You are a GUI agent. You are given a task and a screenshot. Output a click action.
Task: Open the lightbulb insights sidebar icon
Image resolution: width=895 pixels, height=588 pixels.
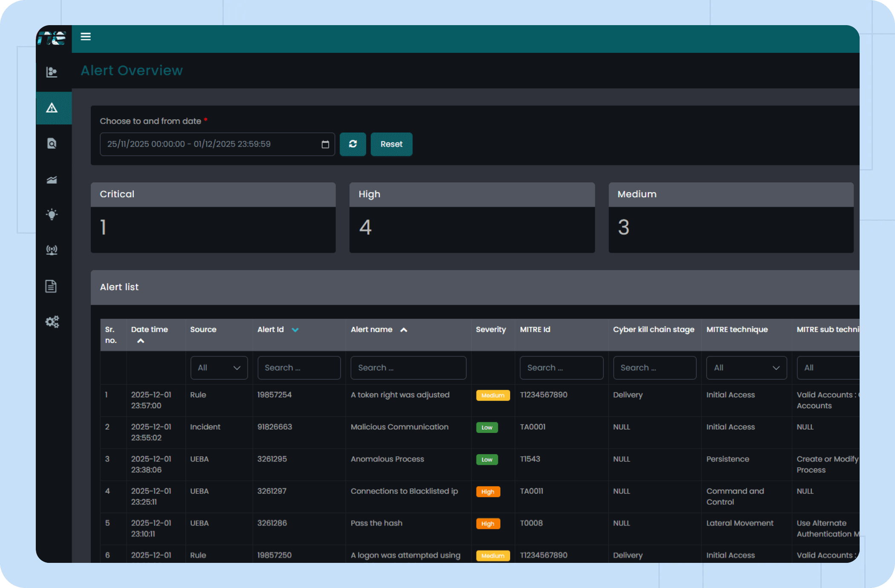52,214
